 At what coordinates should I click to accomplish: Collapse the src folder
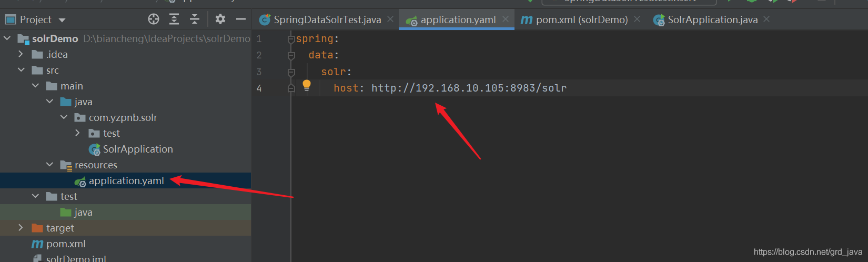click(21, 69)
